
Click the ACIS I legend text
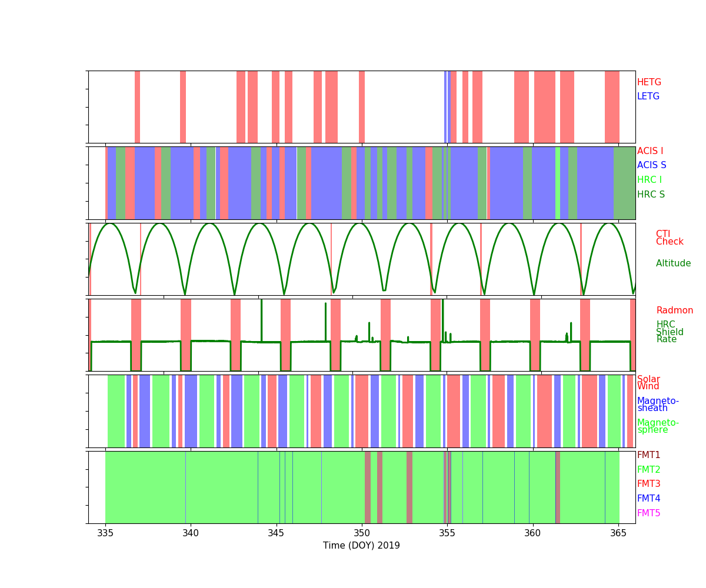[x=650, y=151]
